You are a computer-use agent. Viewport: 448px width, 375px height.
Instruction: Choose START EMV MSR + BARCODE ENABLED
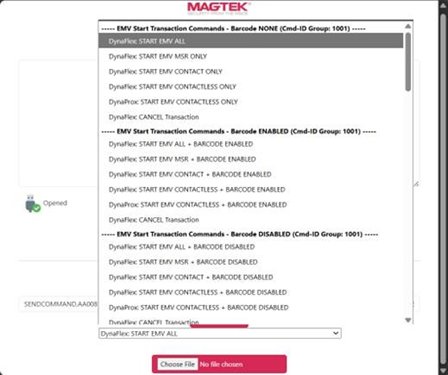251,159
